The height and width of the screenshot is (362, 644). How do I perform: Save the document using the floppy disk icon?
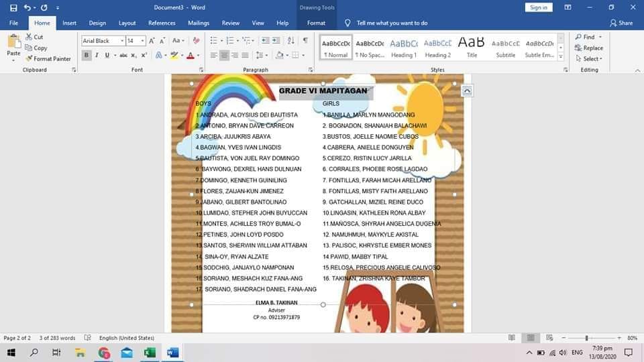point(13,7)
